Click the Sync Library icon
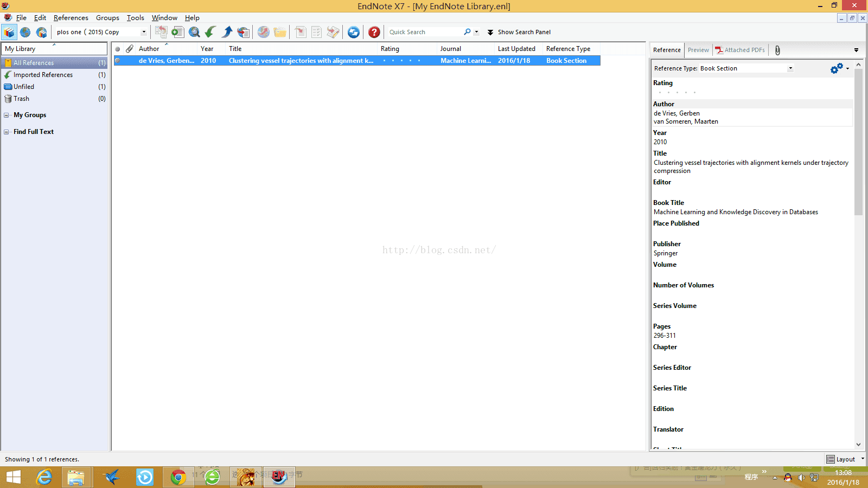The image size is (868, 488). pyautogui.click(x=353, y=32)
